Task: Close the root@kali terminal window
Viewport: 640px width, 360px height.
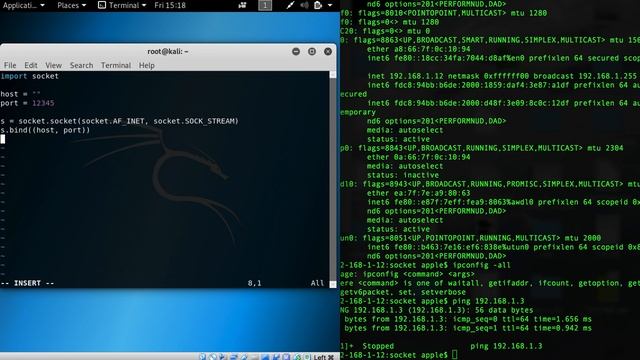Action: pos(328,51)
